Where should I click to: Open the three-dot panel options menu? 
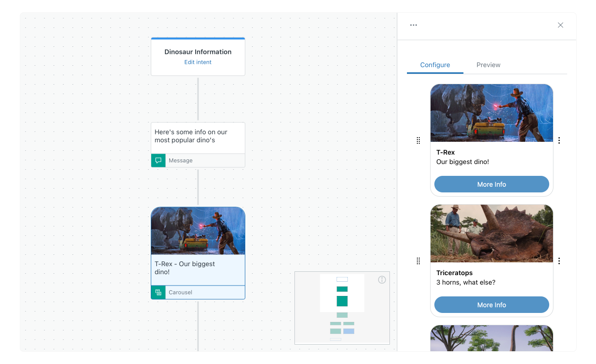[x=414, y=25]
